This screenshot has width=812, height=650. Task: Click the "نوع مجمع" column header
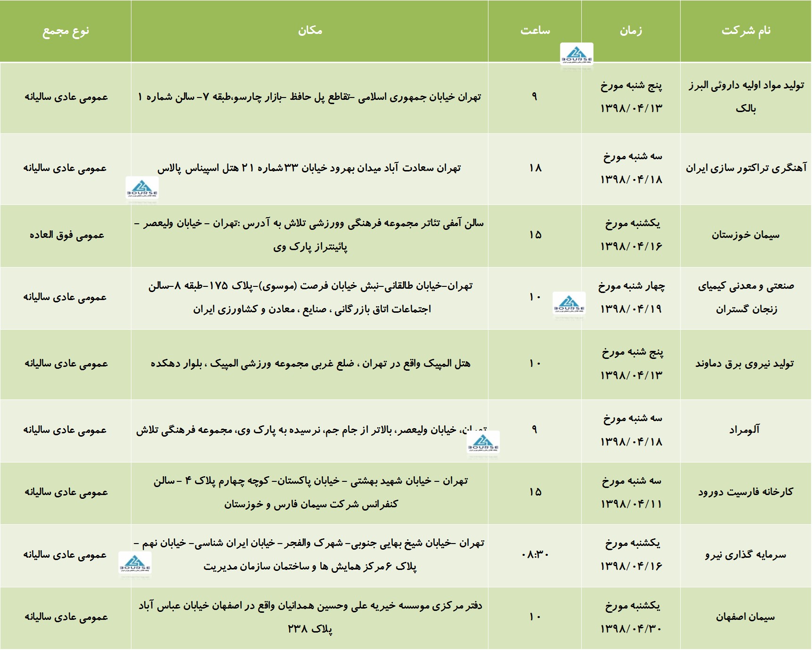coord(65,31)
